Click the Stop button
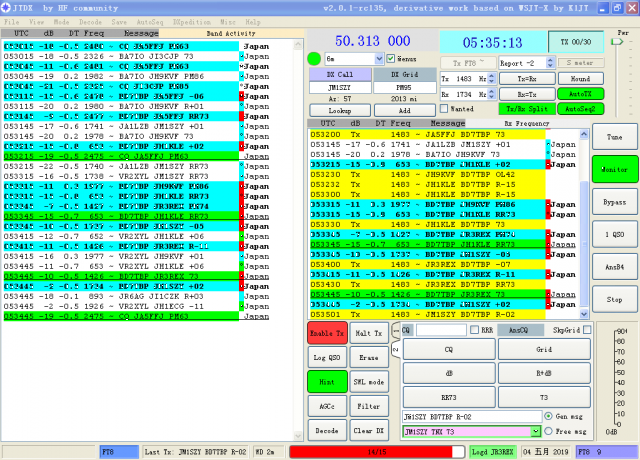The image size is (640, 460). point(615,299)
